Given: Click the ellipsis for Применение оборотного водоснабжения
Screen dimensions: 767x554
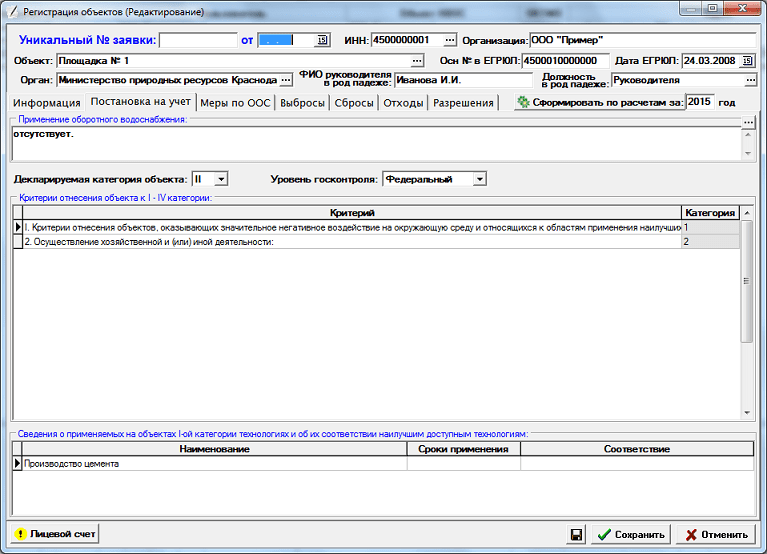Looking at the screenshot, I should tap(748, 121).
